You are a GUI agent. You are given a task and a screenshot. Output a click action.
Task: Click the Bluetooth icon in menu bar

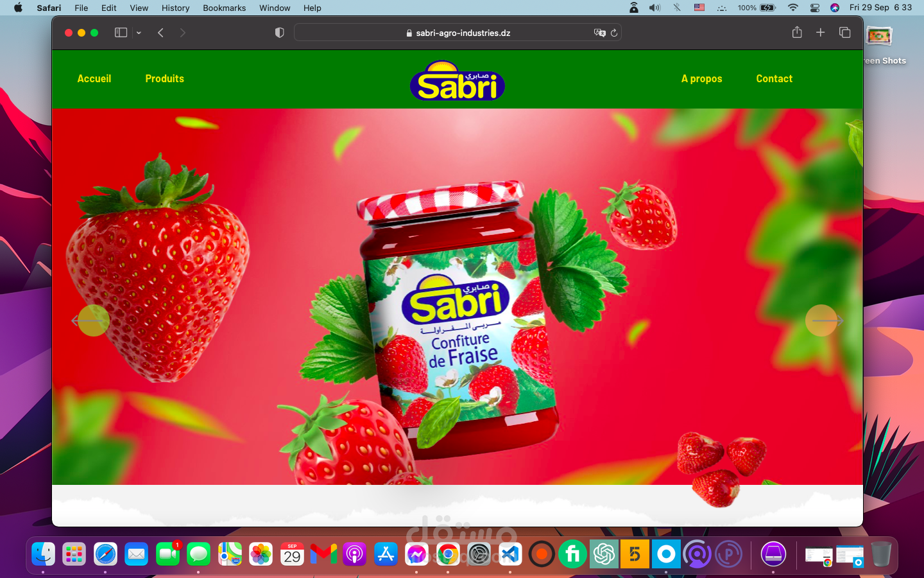tap(677, 8)
